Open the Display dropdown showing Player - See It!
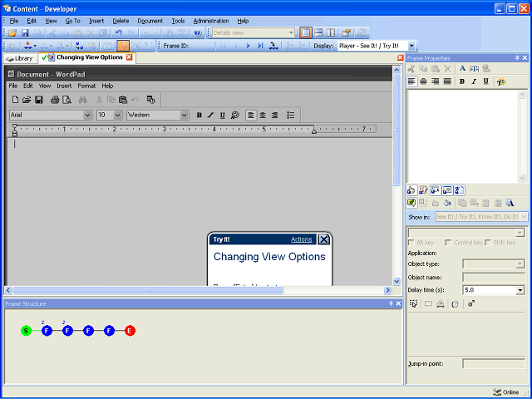 click(x=411, y=46)
